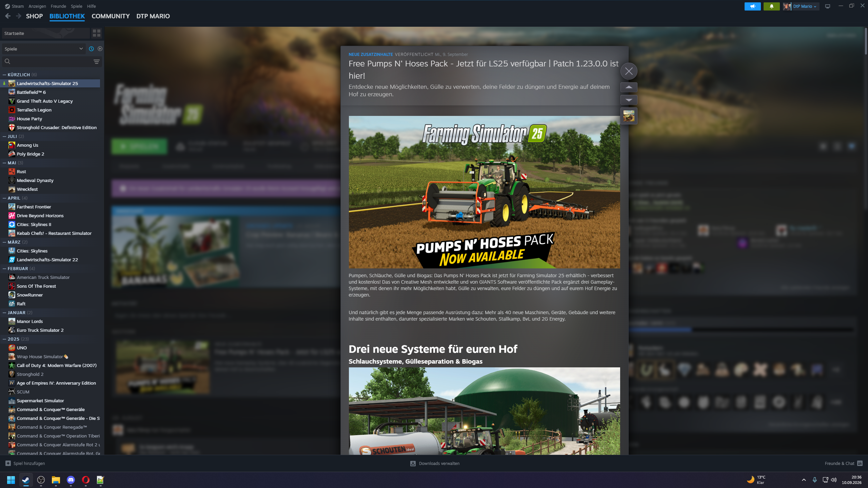Collapse the KÜRZLICH section

click(x=4, y=75)
